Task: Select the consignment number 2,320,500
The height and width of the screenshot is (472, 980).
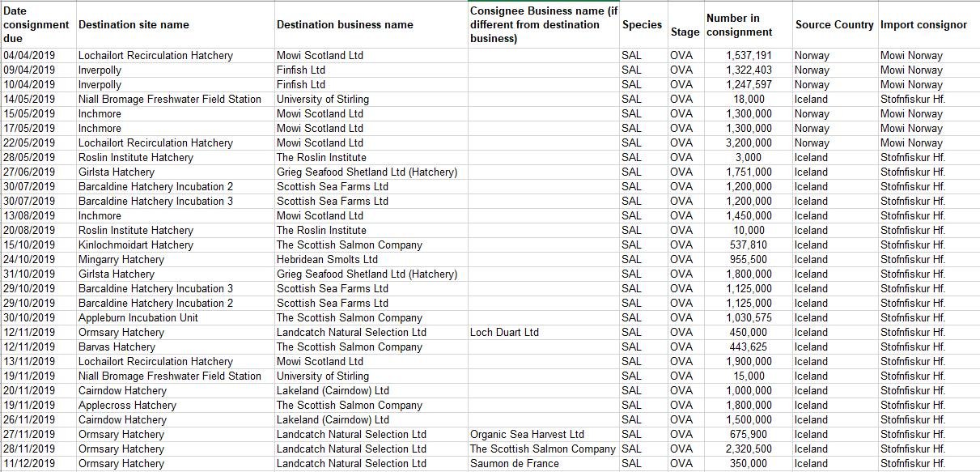Action: click(x=749, y=449)
